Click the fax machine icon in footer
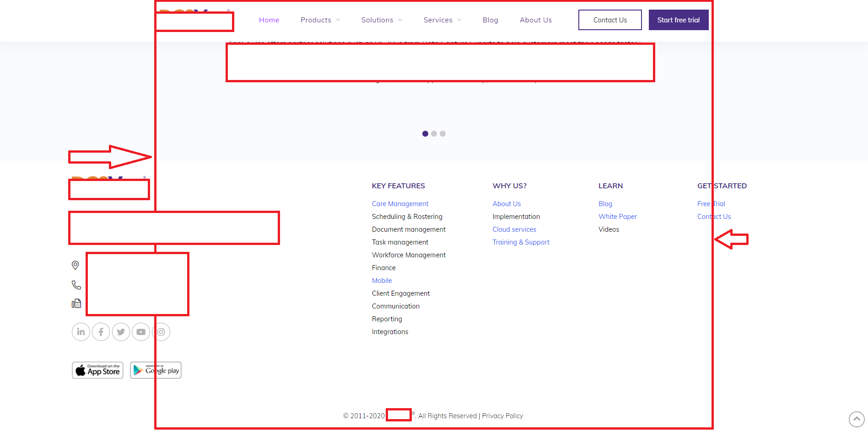 click(76, 303)
